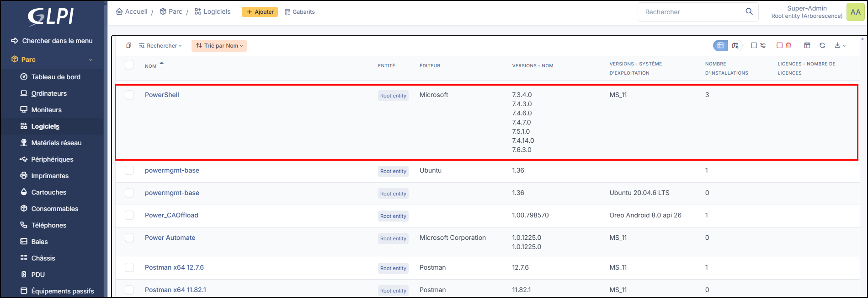Screen dimensions: 868x298
Task: Click the refresh results icon
Action: 822,45
